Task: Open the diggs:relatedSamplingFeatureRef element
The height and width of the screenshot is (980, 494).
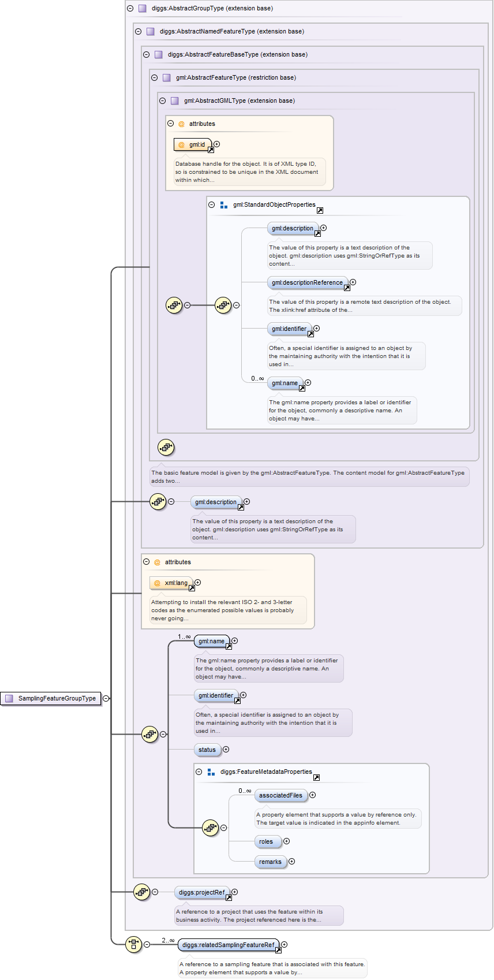Action: click(227, 945)
